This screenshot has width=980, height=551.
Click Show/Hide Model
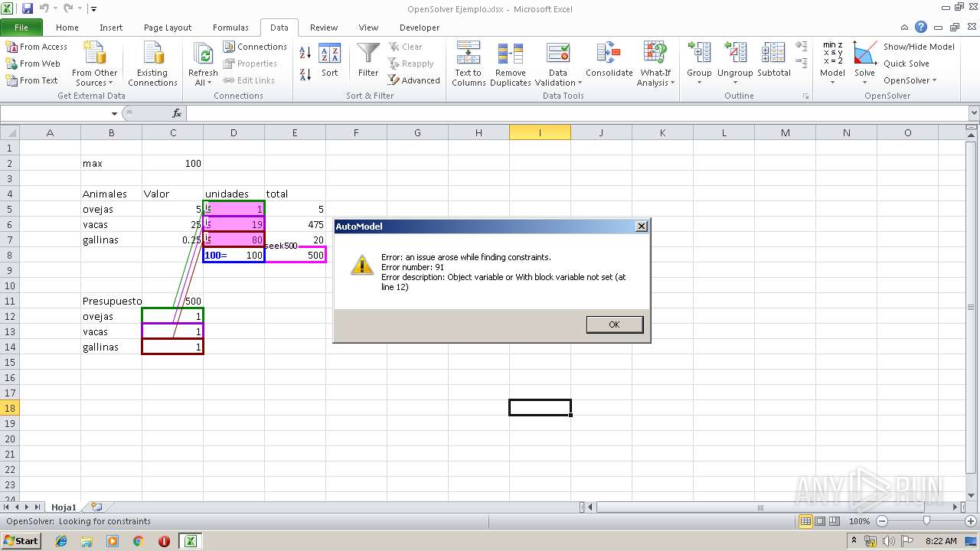[x=919, y=47]
